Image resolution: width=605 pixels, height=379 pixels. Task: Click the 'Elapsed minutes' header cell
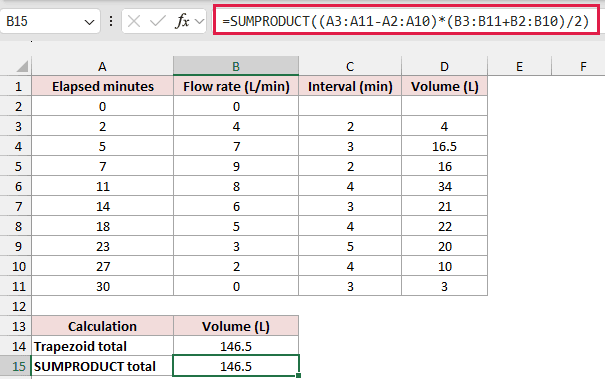[x=102, y=86]
